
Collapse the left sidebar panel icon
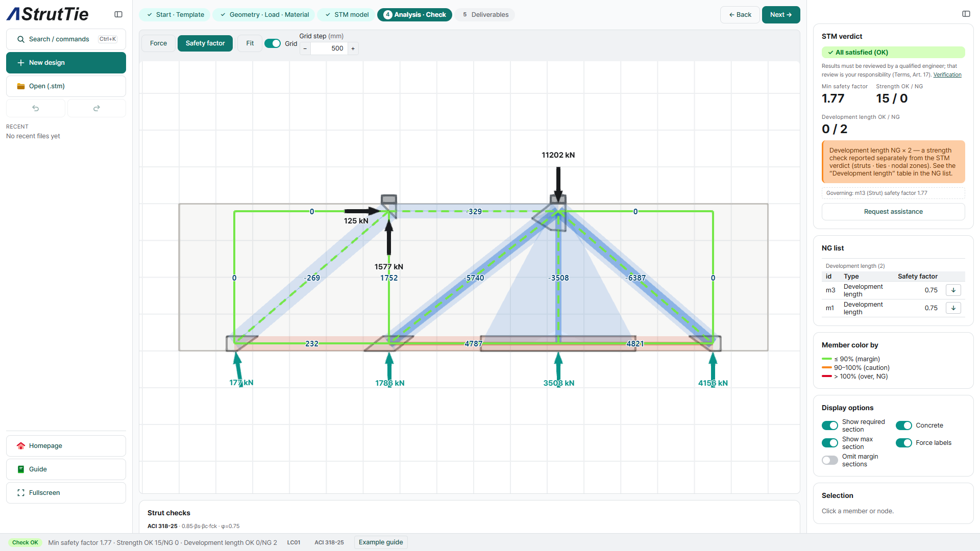118,14
